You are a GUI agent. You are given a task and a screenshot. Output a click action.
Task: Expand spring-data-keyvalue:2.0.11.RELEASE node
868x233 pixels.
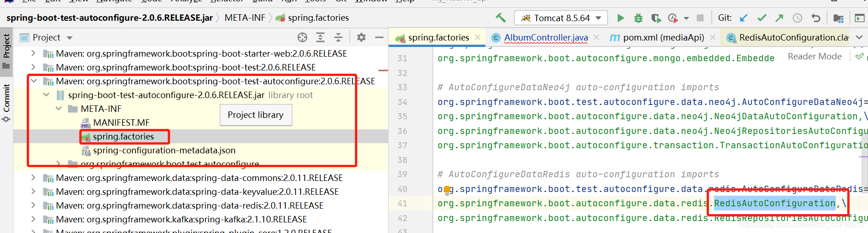pos(33,192)
